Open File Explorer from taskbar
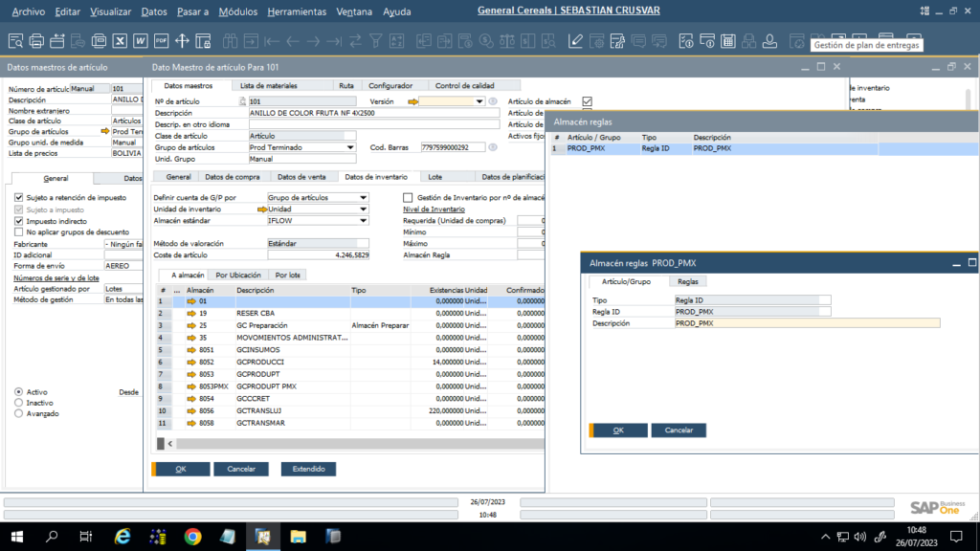The height and width of the screenshot is (551, 980). click(299, 537)
